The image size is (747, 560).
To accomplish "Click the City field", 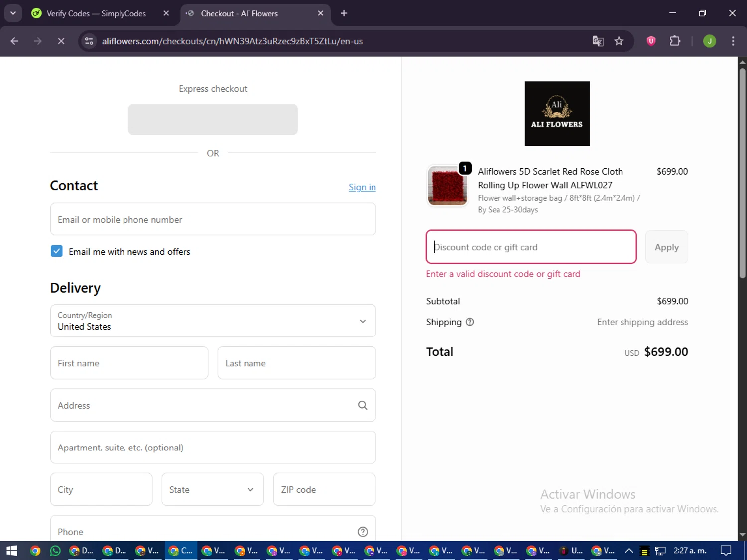I will (101, 489).
